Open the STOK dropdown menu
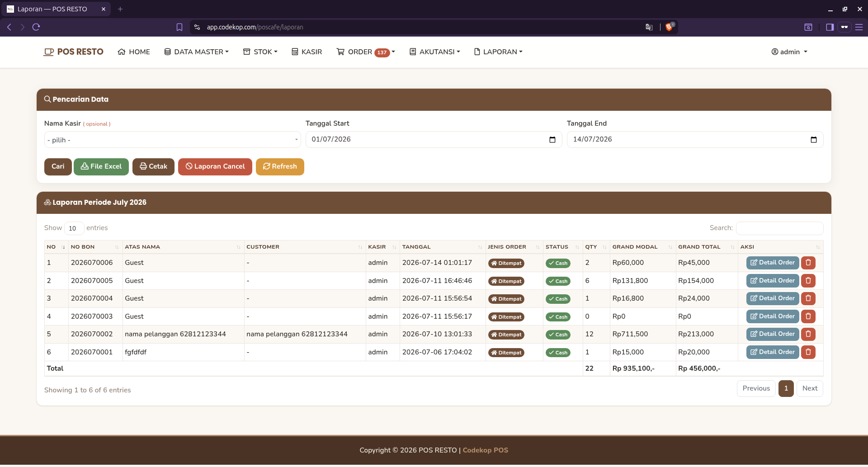Screen dimensions: 868x467 (x=260, y=52)
